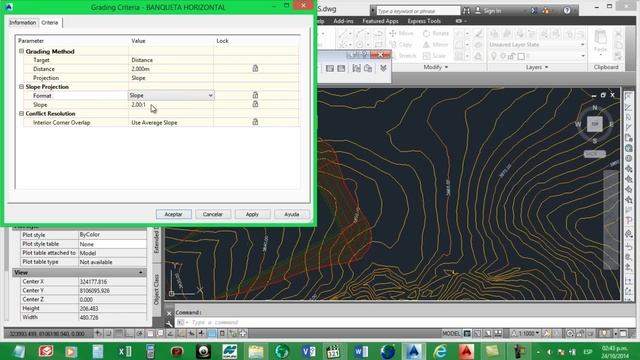640x360 pixels.
Task: Click the N direction on ViewCube compass
Action: (594, 108)
